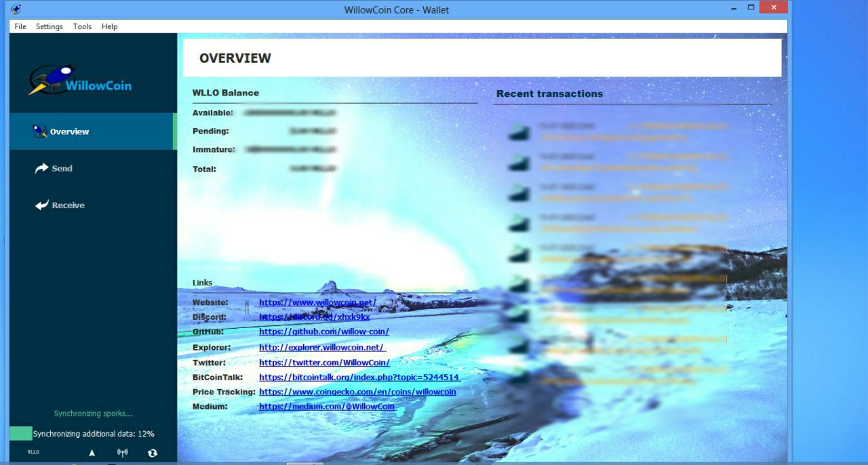This screenshot has width=868, height=465.
Task: Click the "BitCoinTalk:" label
Action: tap(218, 378)
